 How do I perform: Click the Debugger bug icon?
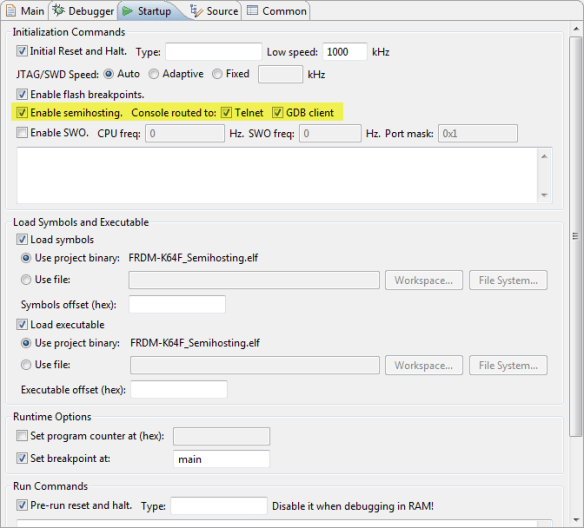58,10
